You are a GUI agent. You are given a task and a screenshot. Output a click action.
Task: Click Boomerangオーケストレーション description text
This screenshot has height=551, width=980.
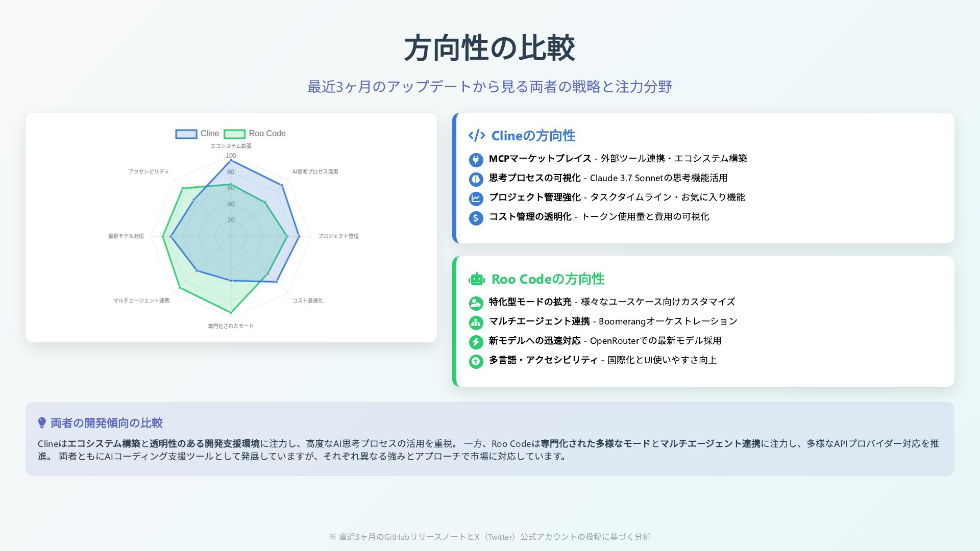coord(668,321)
